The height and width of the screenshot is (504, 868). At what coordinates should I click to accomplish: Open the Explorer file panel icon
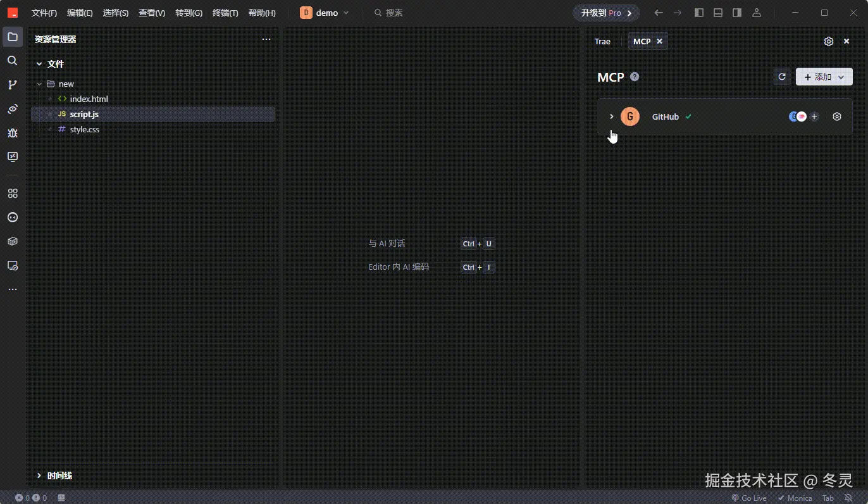pos(12,36)
